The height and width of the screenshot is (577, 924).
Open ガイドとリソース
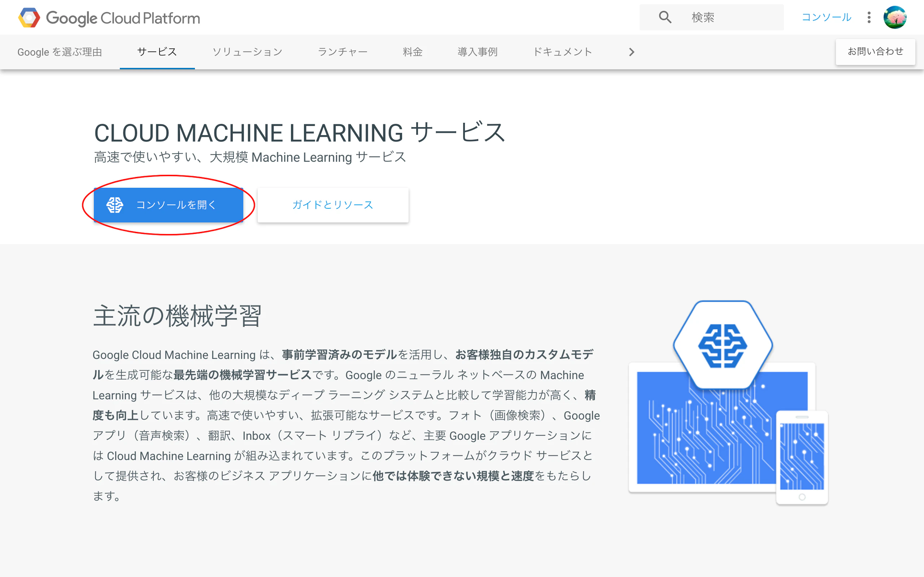[x=332, y=205]
